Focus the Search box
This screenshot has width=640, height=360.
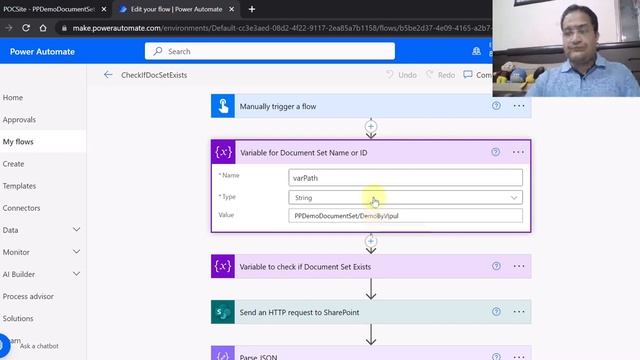[270, 51]
